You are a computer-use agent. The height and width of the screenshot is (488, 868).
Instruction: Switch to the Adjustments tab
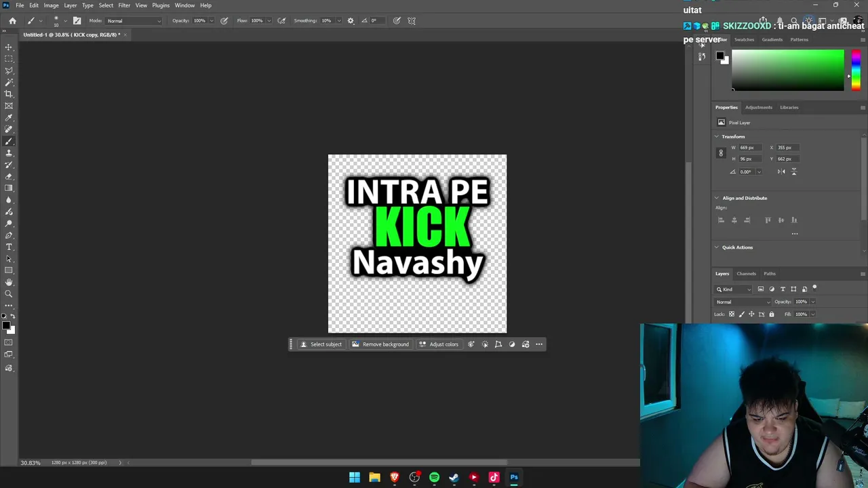pos(759,107)
